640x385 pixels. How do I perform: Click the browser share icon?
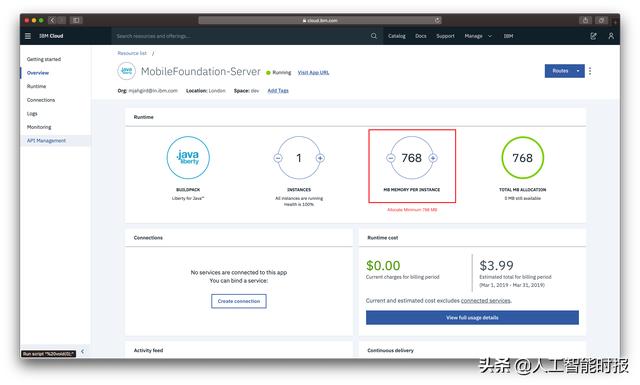click(585, 20)
